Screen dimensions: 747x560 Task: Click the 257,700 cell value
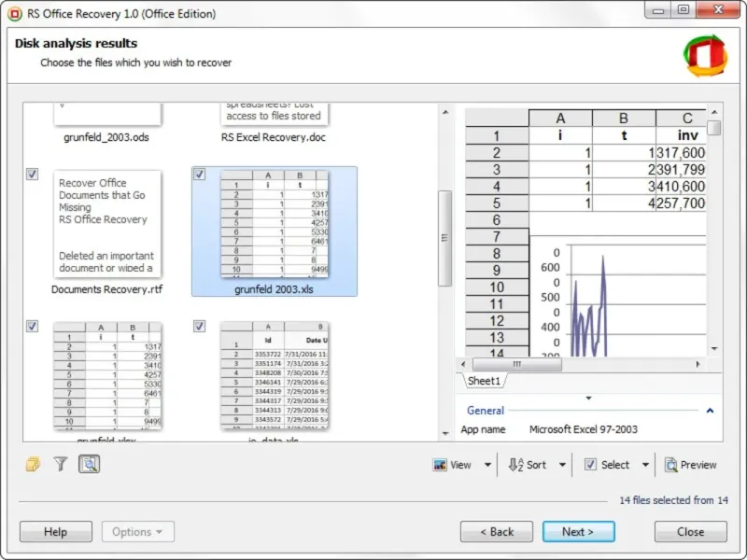(682, 203)
